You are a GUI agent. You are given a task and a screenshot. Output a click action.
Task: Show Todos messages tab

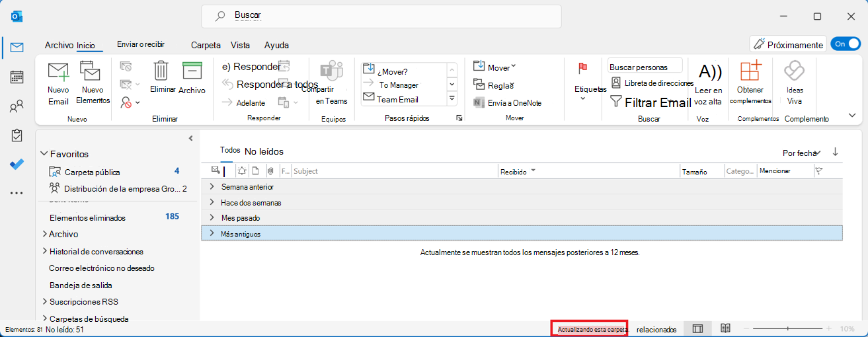click(230, 150)
